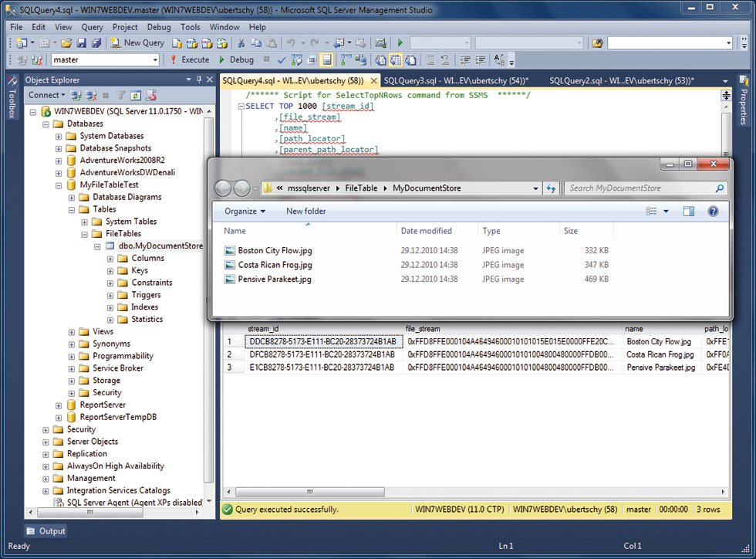Switch output to Results to Text
The width and height of the screenshot is (756, 559).
coord(380,60)
